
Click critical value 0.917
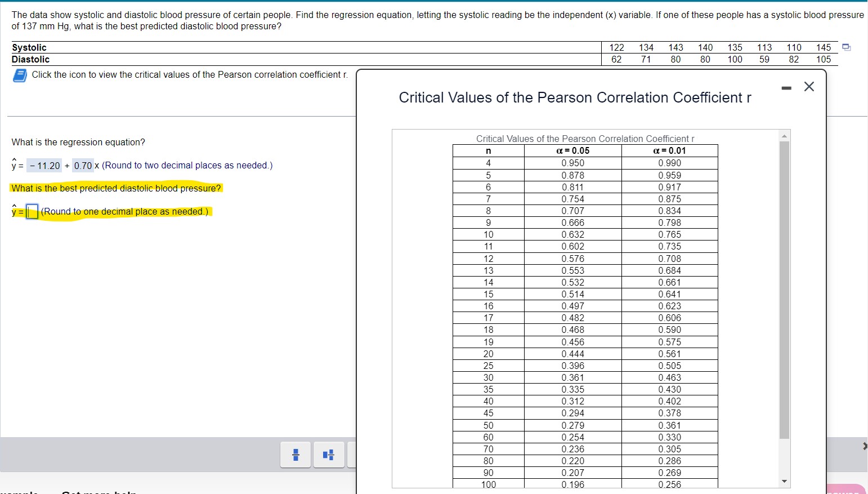670,187
